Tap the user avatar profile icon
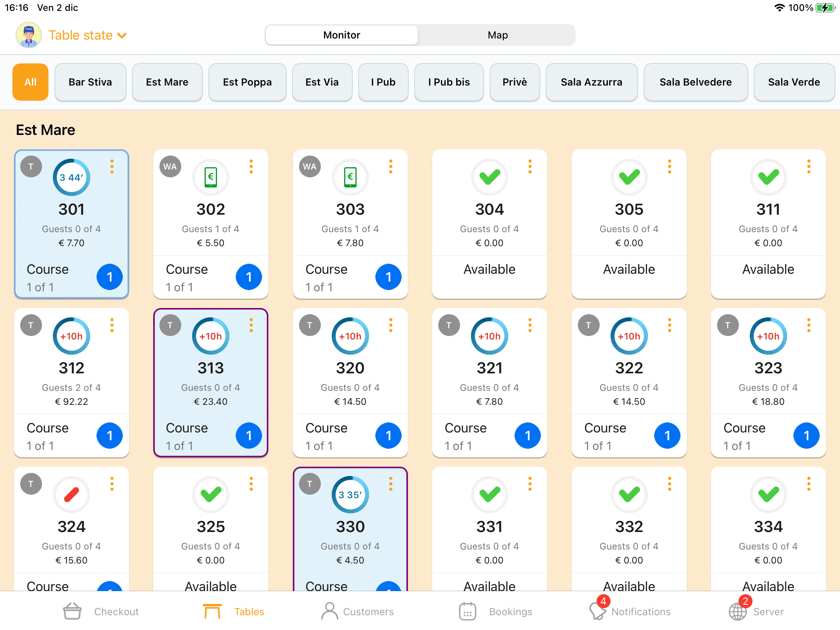 coord(29,35)
